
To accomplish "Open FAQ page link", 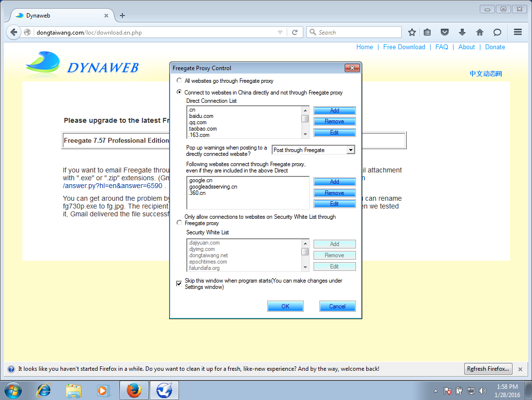I will click(441, 47).
